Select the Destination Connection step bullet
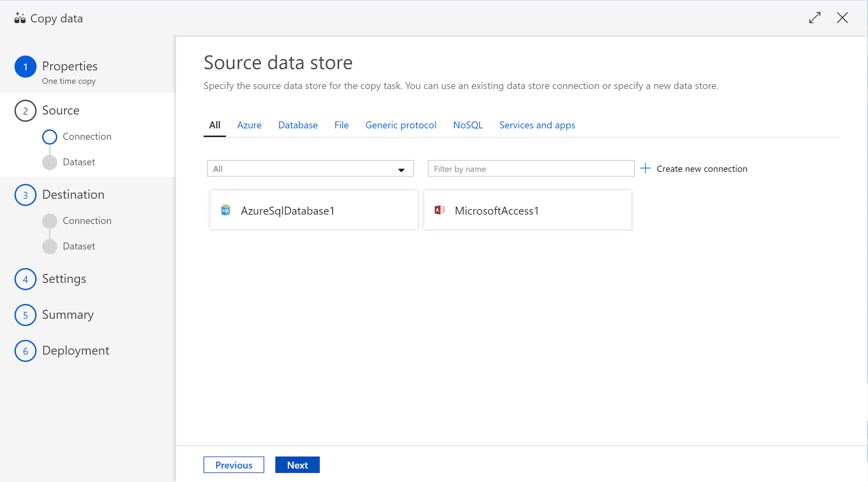The width and height of the screenshot is (868, 482). click(49, 221)
